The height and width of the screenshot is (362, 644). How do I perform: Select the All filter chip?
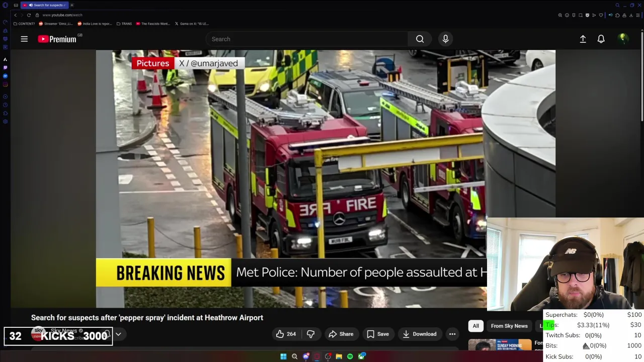point(475,326)
